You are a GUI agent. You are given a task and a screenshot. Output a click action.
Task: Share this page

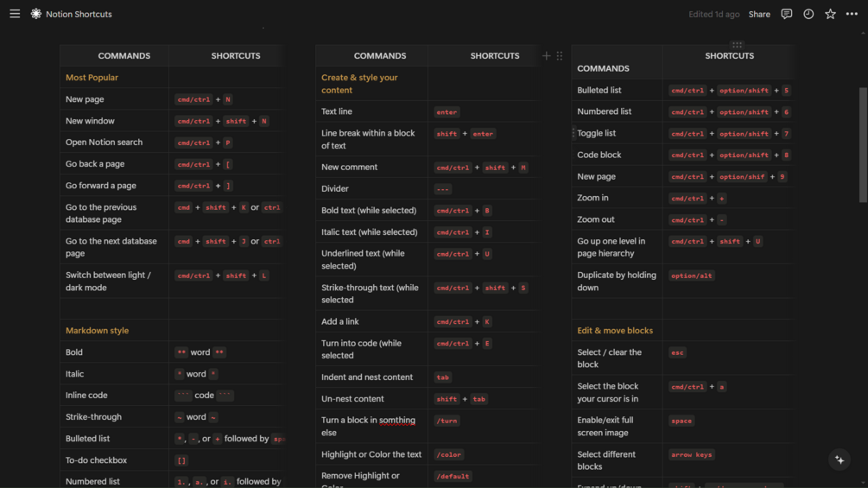point(759,15)
